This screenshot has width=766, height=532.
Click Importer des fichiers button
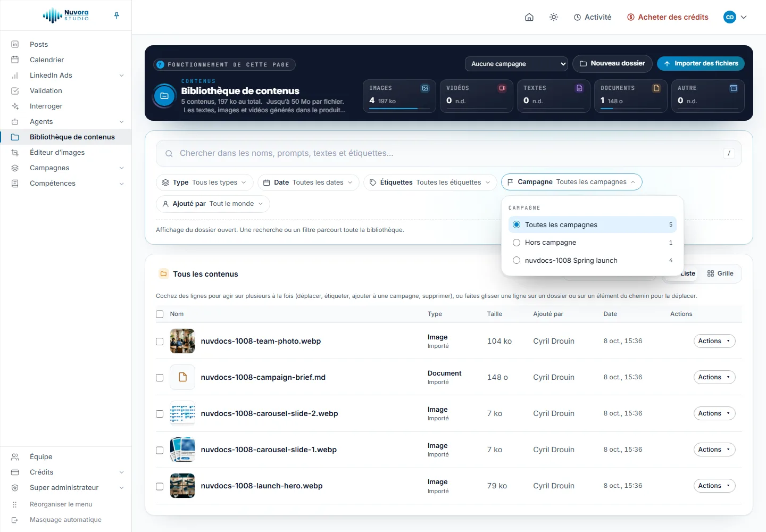pyautogui.click(x=701, y=63)
